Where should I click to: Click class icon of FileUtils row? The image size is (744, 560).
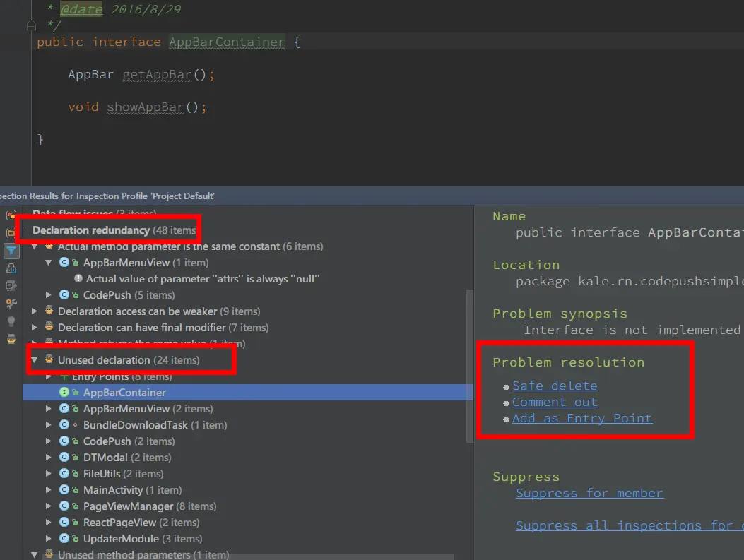[x=64, y=473]
